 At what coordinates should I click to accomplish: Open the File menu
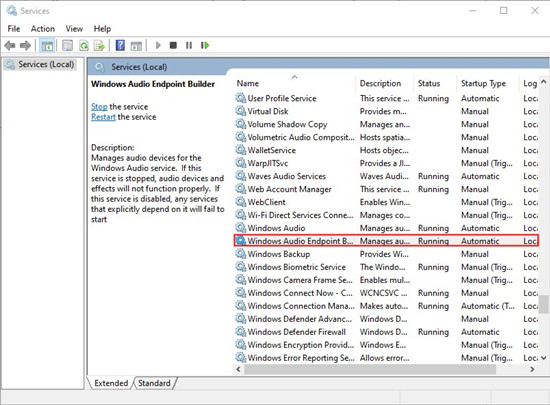[14, 29]
